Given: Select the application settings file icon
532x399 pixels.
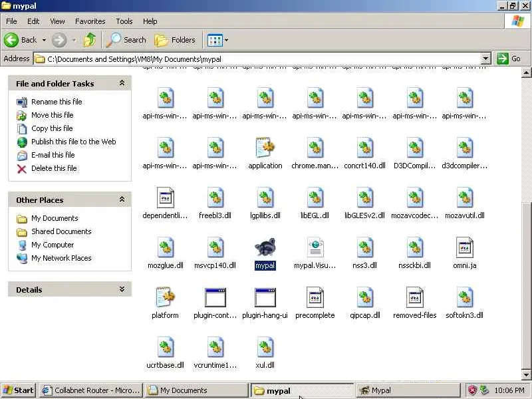Looking at the screenshot, I should click(265, 148).
